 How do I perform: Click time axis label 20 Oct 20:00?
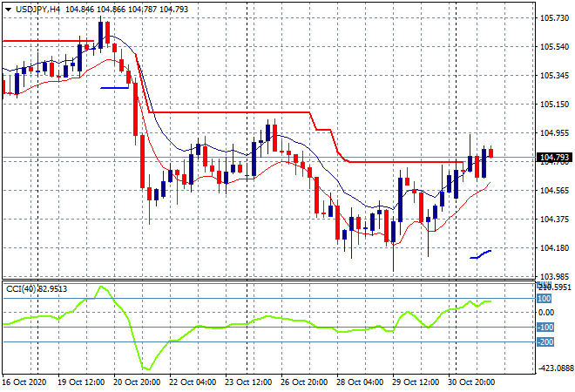(137, 382)
